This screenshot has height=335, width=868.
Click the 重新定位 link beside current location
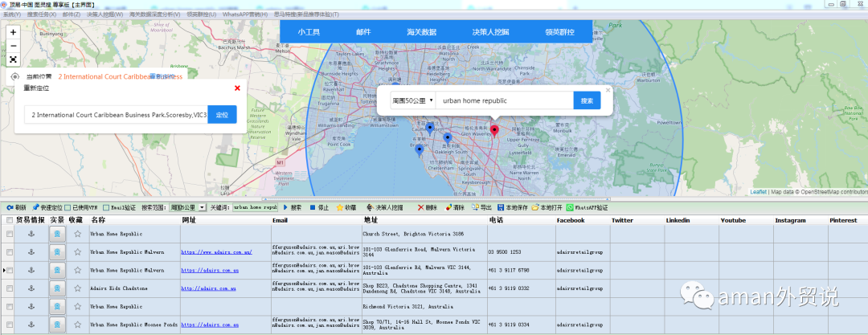(162, 77)
